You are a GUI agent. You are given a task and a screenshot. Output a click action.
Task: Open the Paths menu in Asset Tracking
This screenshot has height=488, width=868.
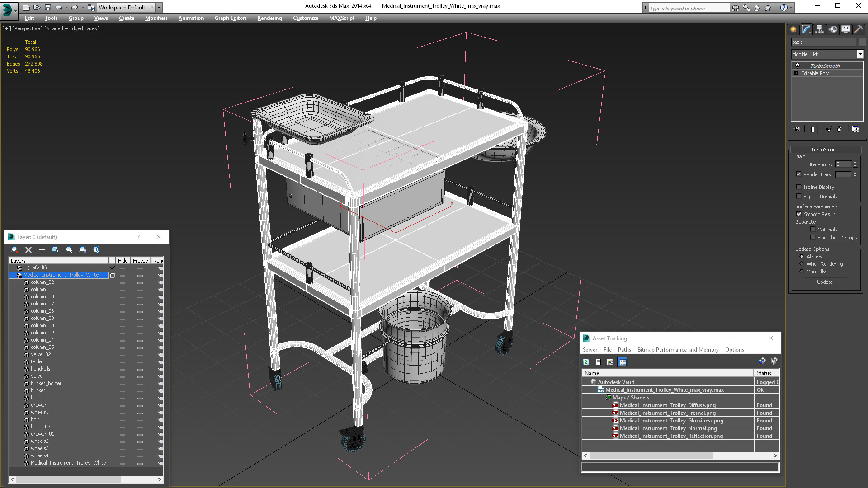(x=624, y=350)
